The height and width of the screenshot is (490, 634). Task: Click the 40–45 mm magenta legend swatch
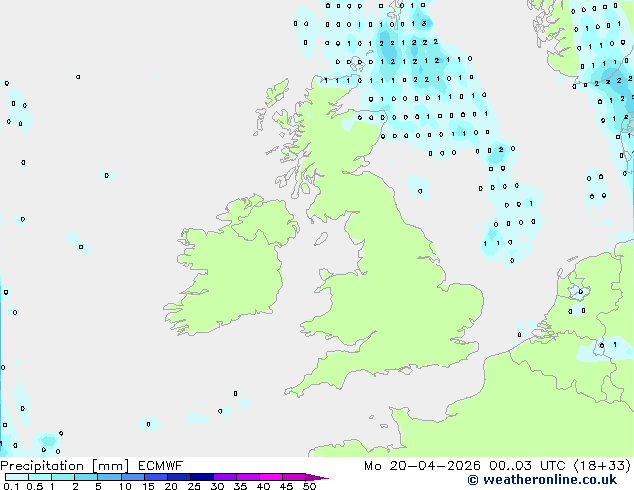pos(271,477)
